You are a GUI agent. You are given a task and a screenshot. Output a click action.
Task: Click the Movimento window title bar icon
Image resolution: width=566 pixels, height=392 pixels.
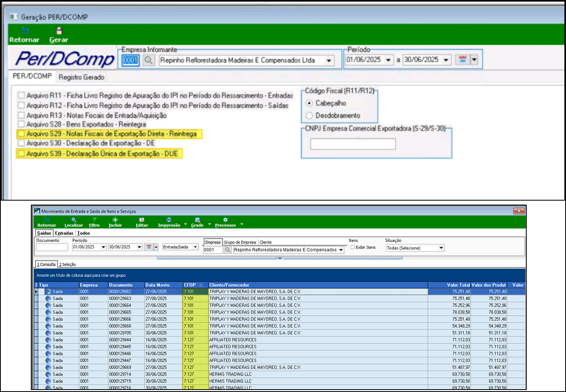point(37,211)
